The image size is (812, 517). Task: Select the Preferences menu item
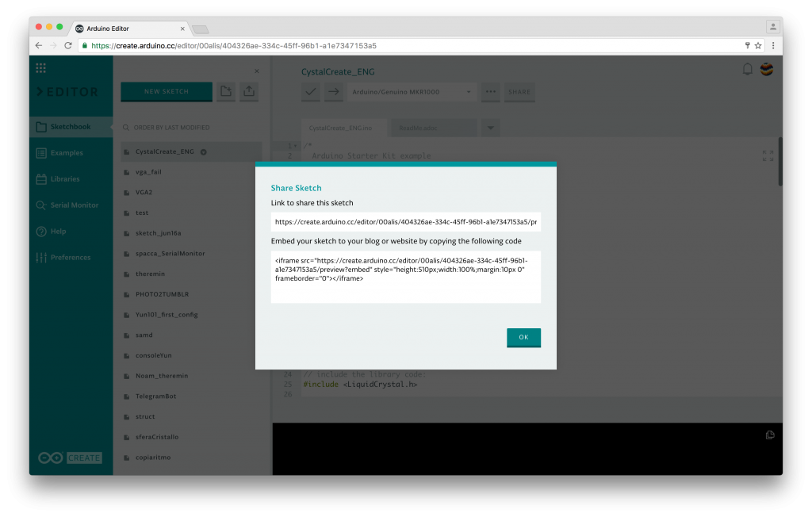(41, 257)
